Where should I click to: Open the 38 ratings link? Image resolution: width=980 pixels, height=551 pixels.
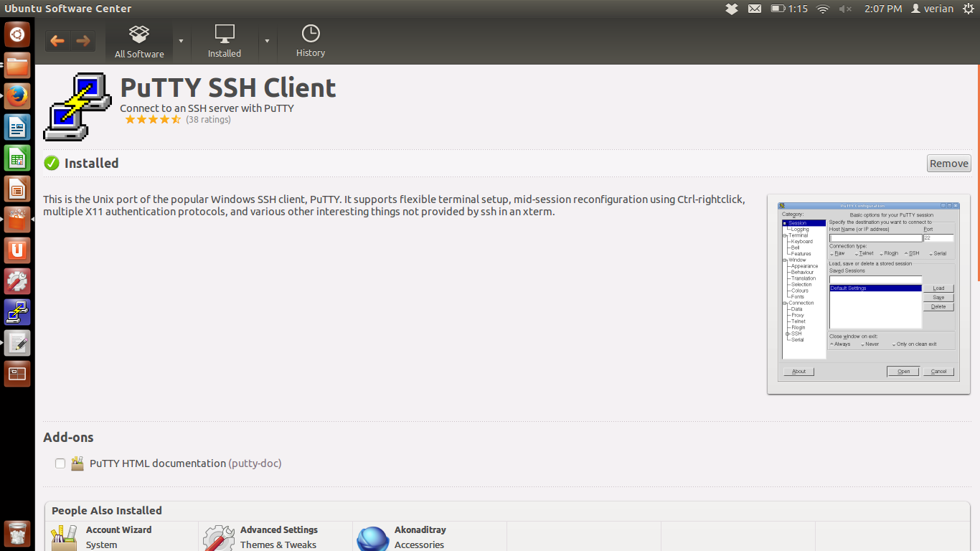pyautogui.click(x=208, y=120)
